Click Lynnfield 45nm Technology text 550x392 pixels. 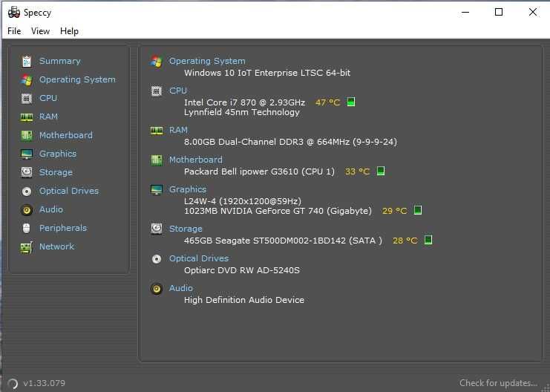[x=242, y=112]
